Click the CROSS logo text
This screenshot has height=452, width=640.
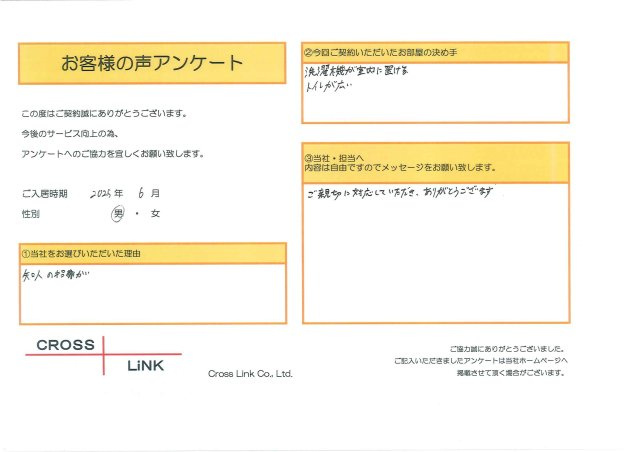(65, 345)
